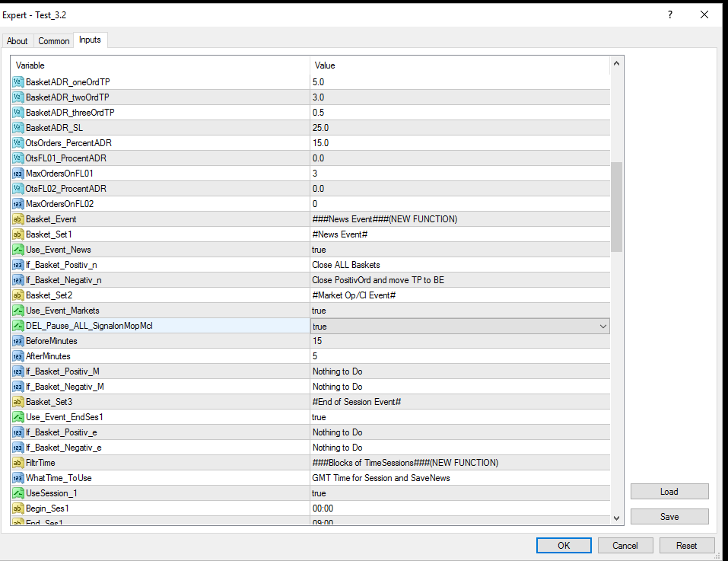Click the Use_Event_News boolean icon
728x561 pixels.
point(17,250)
